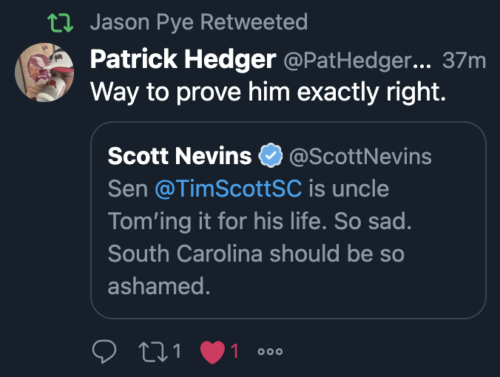This screenshot has width=500, height=377.
Task: Toggle retweet with the gray arrows icon
Action: tap(153, 352)
